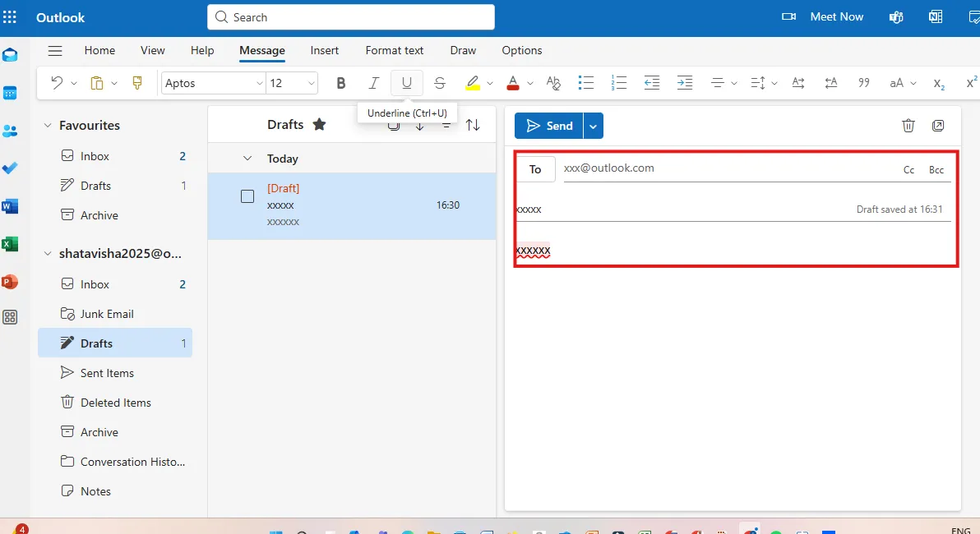Switch to the View tab
980x534 pixels.
152,51
